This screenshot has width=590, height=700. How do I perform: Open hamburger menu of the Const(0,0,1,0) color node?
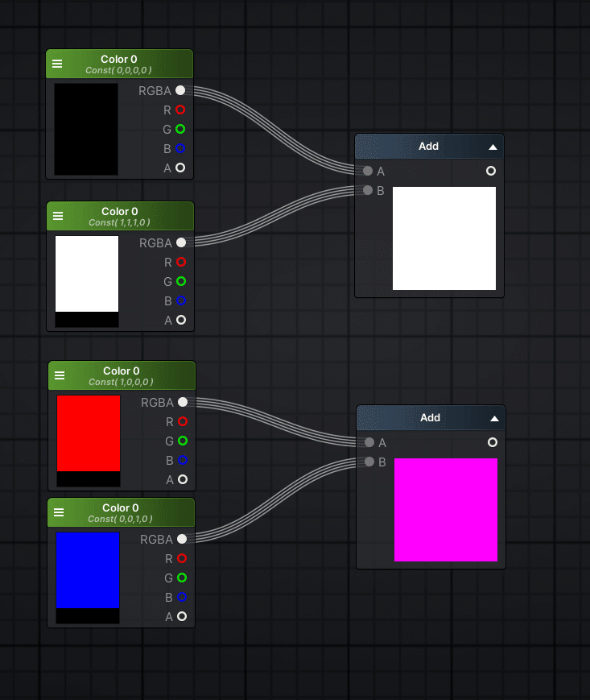pos(59,512)
